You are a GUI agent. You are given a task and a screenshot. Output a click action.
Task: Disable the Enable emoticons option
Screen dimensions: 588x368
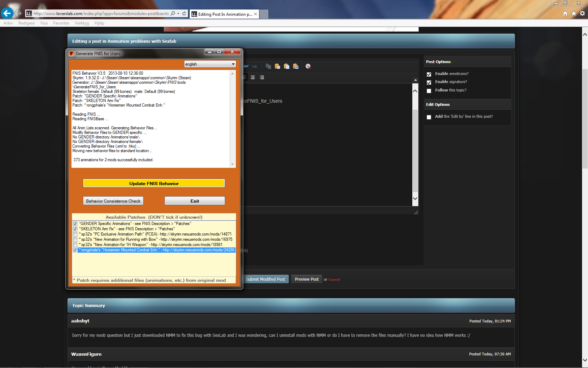point(429,74)
